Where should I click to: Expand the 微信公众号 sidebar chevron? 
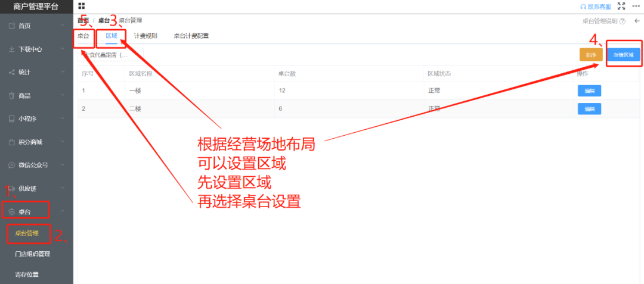pyautogui.click(x=63, y=165)
